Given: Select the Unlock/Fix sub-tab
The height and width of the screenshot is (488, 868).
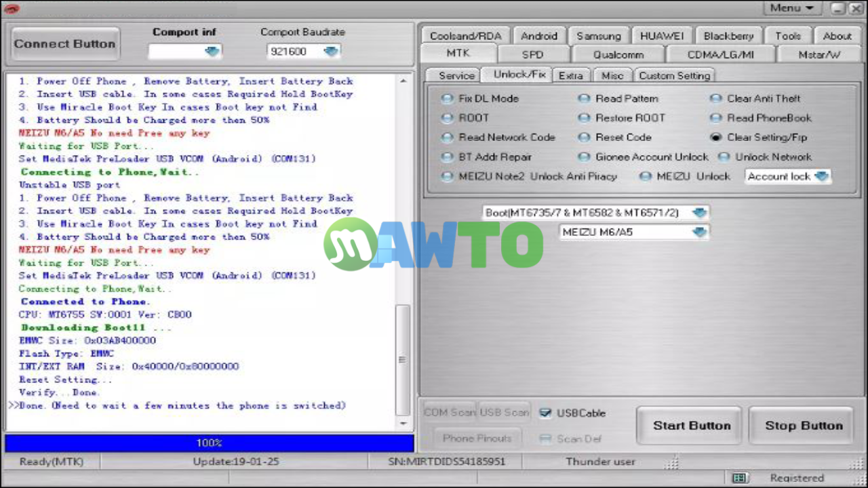Looking at the screenshot, I should point(519,75).
